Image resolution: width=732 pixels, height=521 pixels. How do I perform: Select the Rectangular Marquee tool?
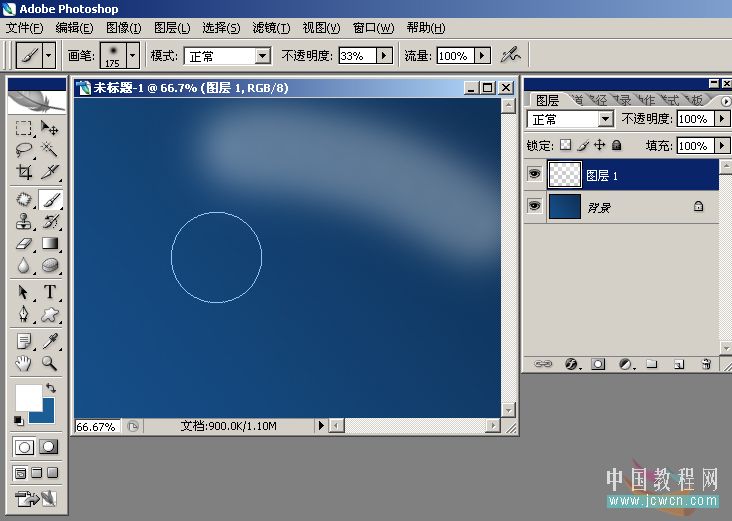23,128
